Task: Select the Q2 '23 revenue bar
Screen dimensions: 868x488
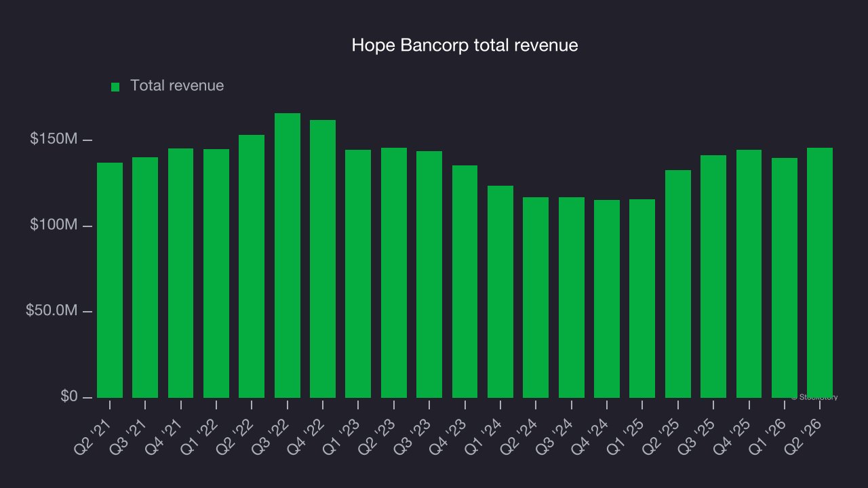Action: (394, 272)
